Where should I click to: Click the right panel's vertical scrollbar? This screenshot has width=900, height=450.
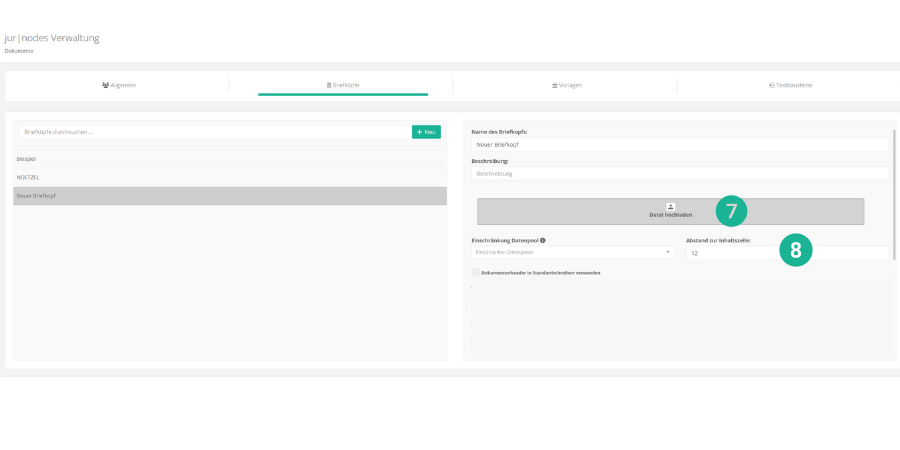(x=894, y=190)
